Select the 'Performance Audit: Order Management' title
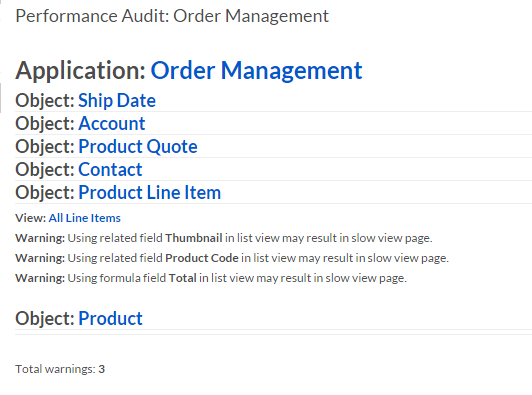Screen dimensions: 532x395 (172, 16)
